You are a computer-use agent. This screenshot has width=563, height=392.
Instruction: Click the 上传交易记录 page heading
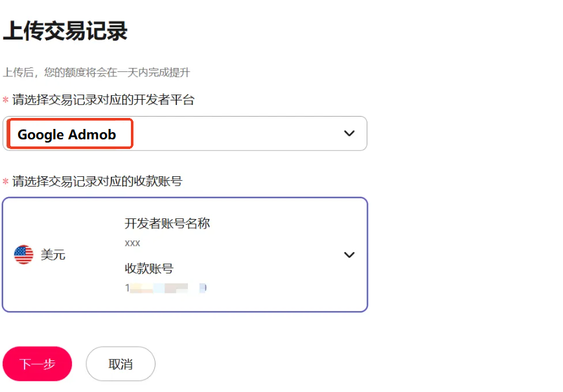pos(65,31)
